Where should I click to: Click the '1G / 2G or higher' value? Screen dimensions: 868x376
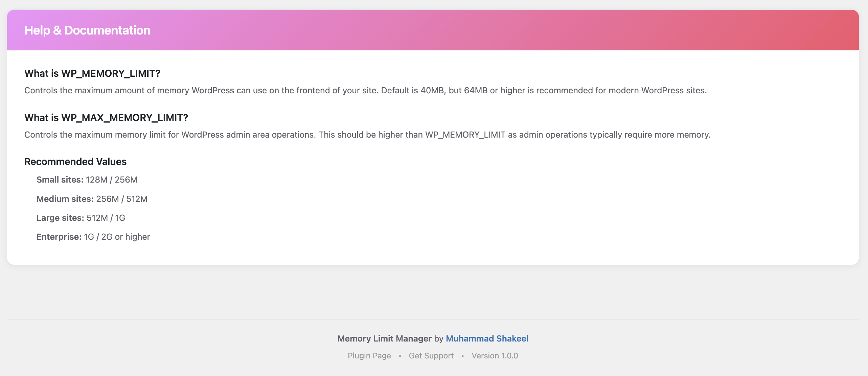click(x=117, y=237)
